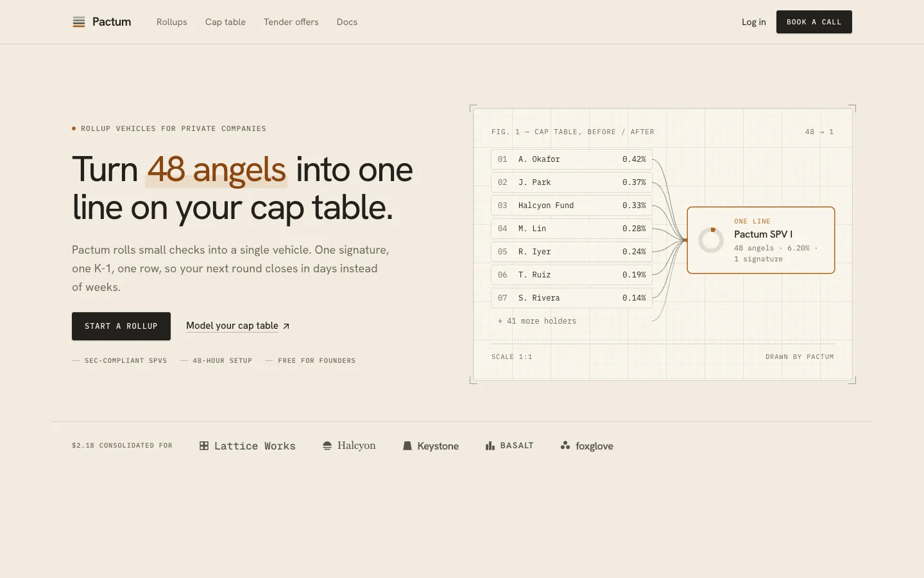Click the arrow icon beside Model your cap table
Viewport: 924px width, 578px height.
286,326
